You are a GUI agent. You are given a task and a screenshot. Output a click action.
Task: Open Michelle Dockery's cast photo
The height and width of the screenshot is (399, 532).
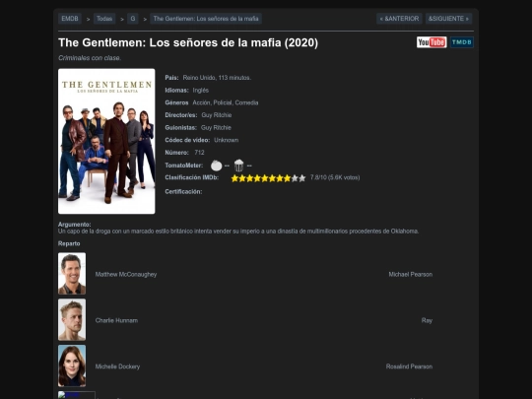(72, 366)
